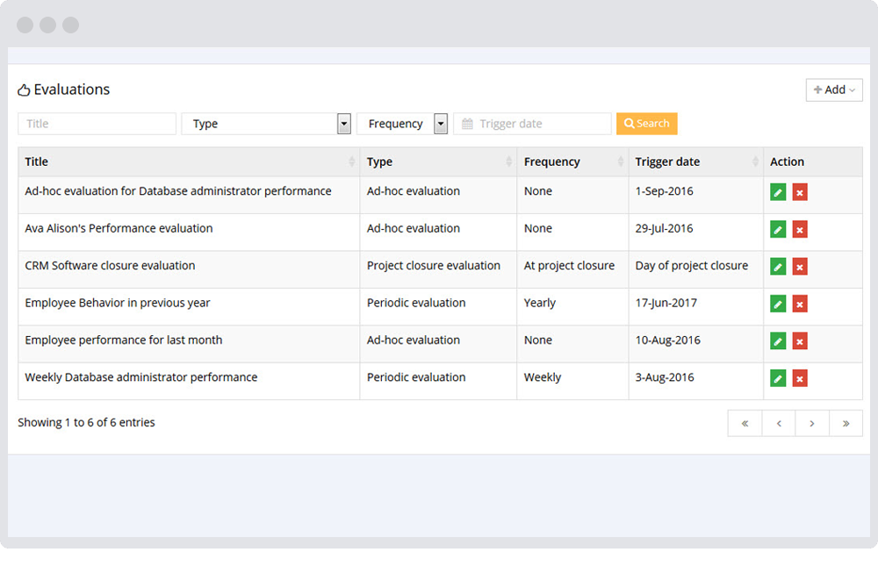Image resolution: width=878 pixels, height=588 pixels.
Task: Delete Employee Behavior in previous year entry
Action: 800,304
